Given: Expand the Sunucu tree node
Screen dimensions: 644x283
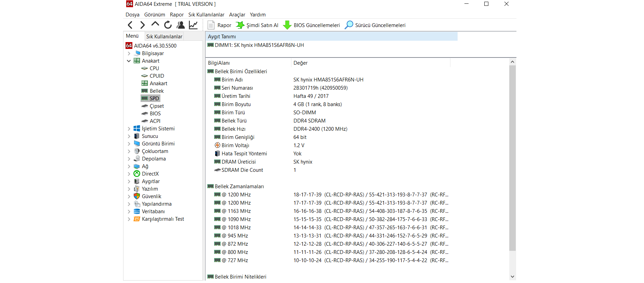Looking at the screenshot, I should (129, 136).
